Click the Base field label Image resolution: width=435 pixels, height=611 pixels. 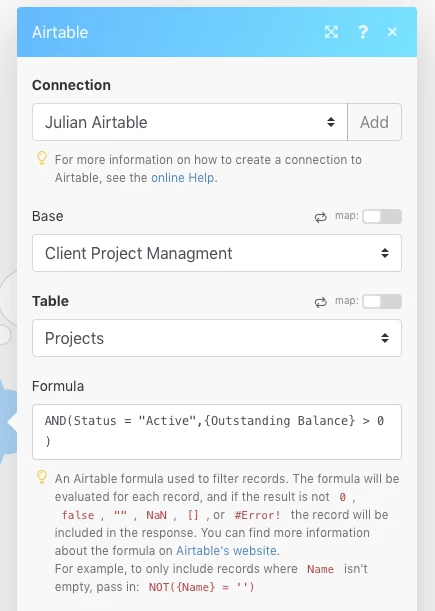pyautogui.click(x=48, y=216)
